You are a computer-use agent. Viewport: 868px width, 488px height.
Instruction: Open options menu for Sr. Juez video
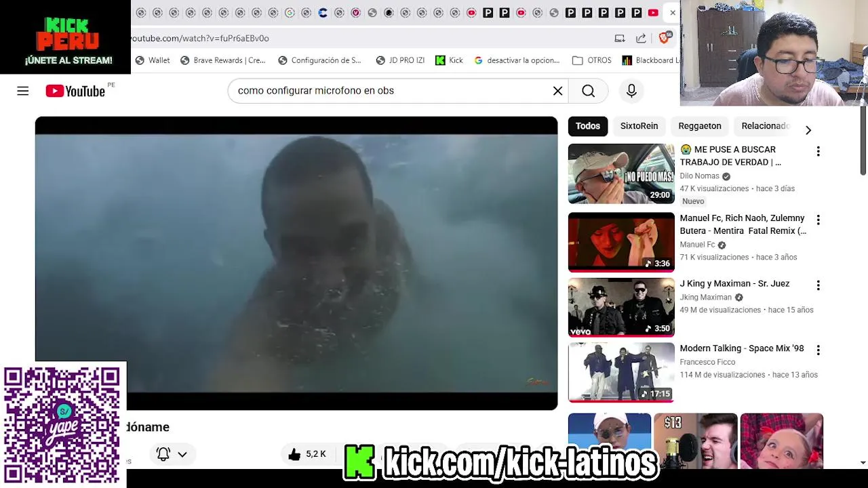818,285
